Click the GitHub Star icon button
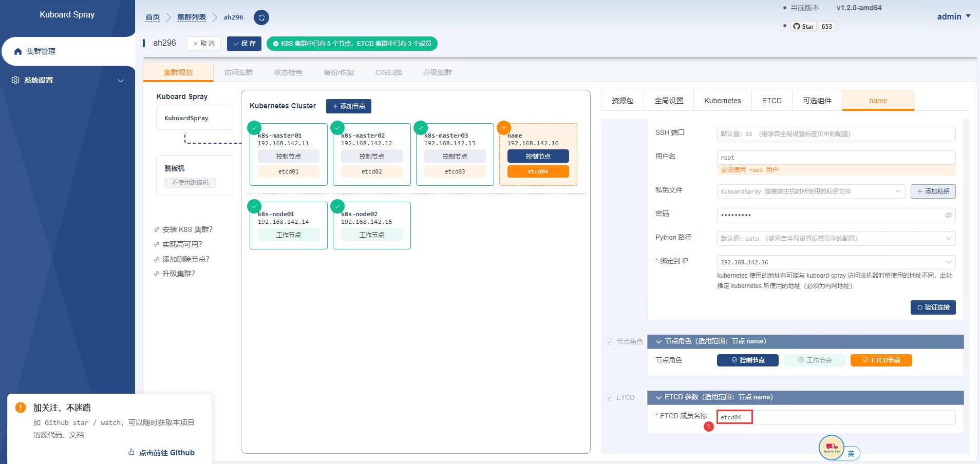The height and width of the screenshot is (464, 980). 803,26
